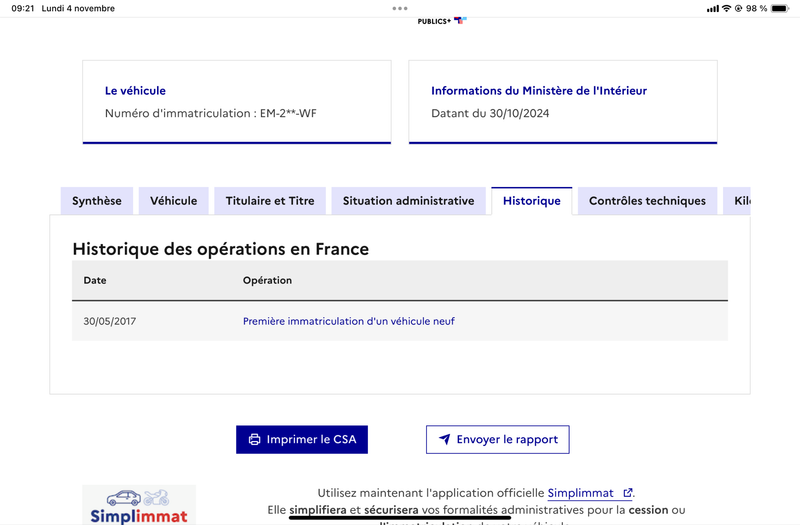Viewport: 800px width, 525px height.
Task: Click Première immatriculation d'un véhicule neuf
Action: (x=348, y=321)
